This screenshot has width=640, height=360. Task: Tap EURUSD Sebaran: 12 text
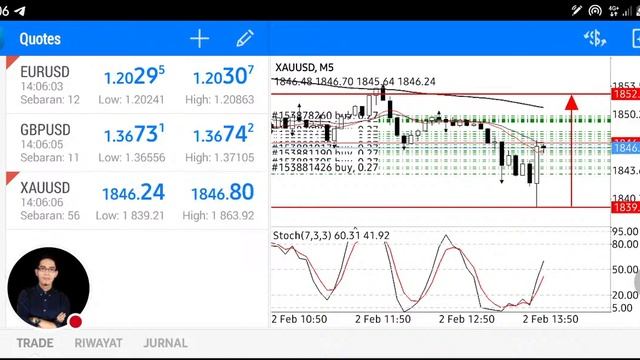pos(50,100)
